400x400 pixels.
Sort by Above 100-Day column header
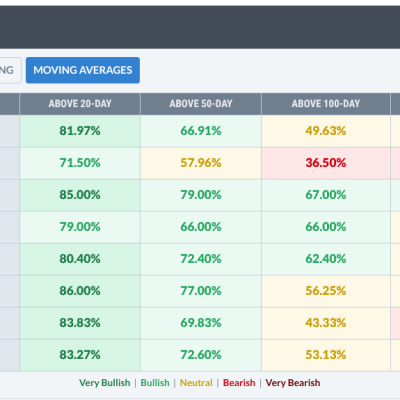pos(326,104)
